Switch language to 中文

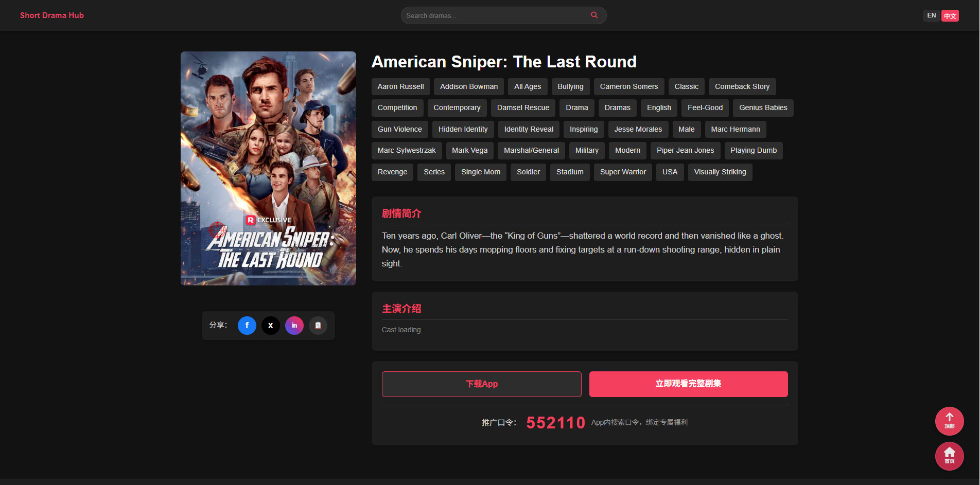[x=950, y=16]
